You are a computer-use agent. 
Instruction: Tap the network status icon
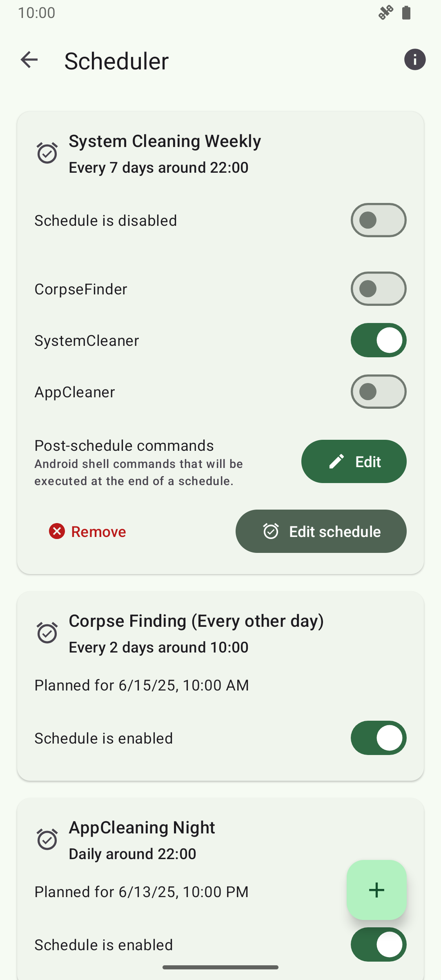pyautogui.click(x=385, y=13)
